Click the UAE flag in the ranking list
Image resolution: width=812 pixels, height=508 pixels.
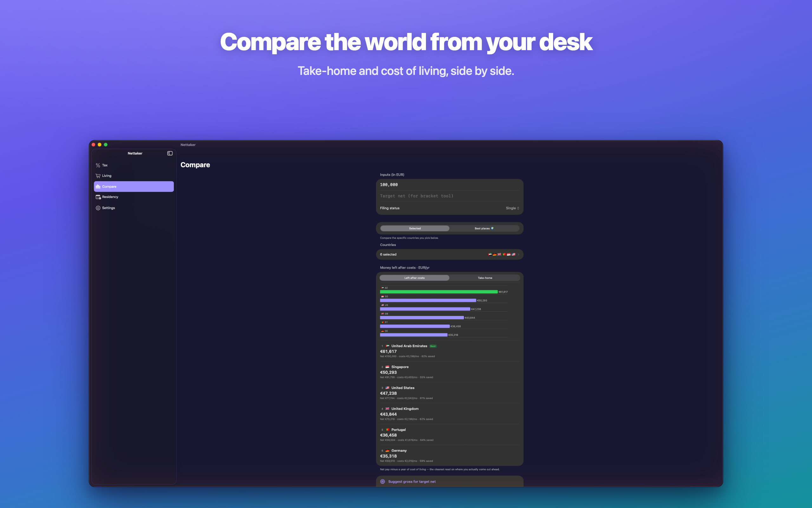(x=387, y=346)
